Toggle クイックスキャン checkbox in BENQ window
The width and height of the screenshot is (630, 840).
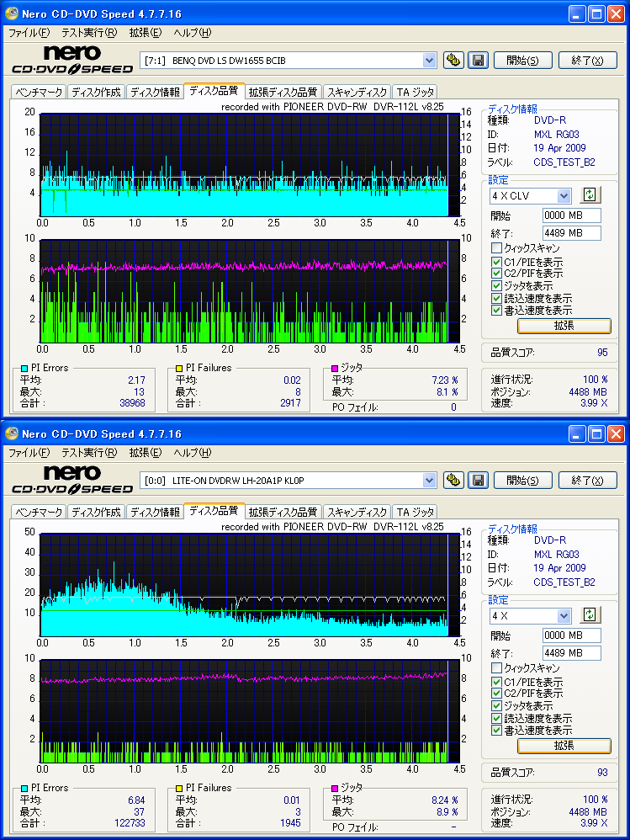tap(496, 247)
